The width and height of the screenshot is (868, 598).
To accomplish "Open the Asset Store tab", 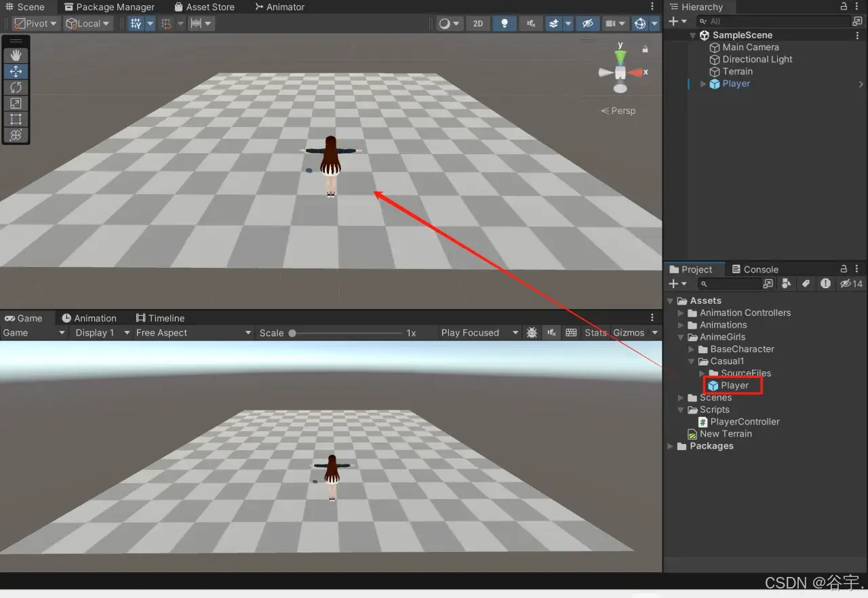I will (204, 7).
